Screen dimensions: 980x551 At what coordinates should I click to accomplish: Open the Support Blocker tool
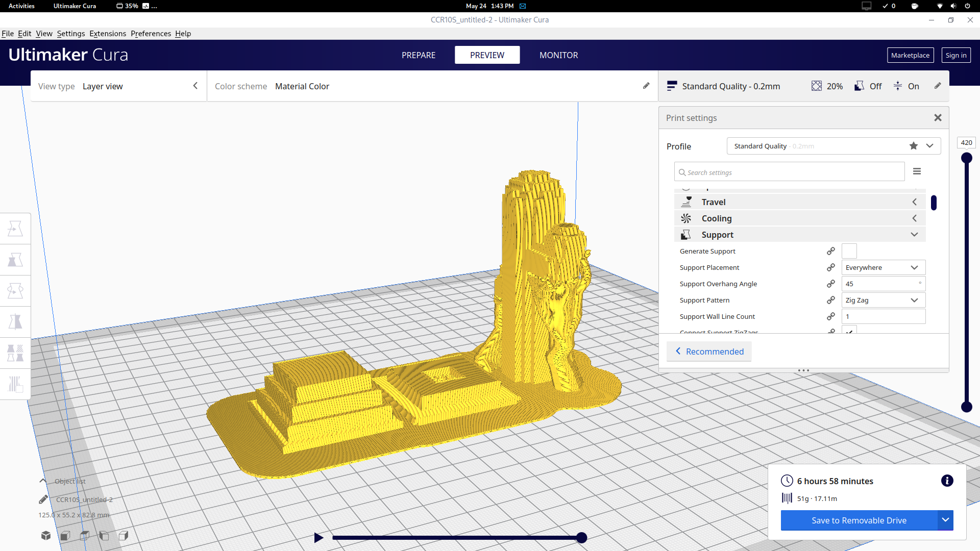(15, 384)
